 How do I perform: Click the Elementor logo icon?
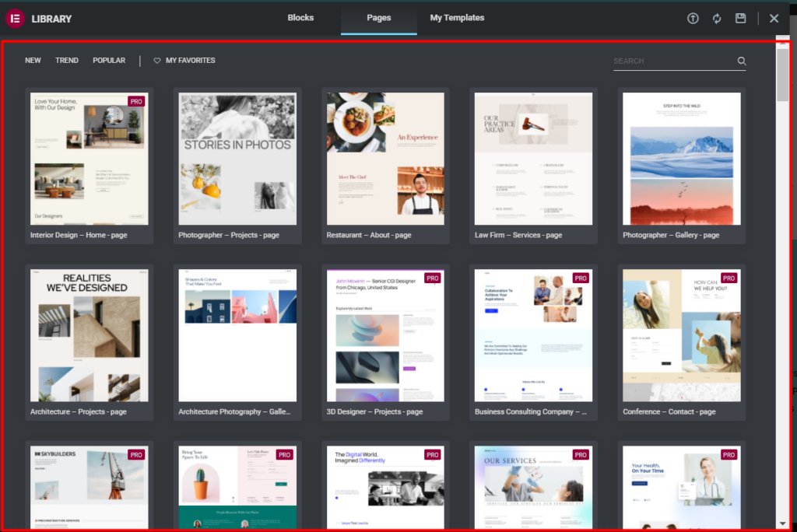coord(16,19)
